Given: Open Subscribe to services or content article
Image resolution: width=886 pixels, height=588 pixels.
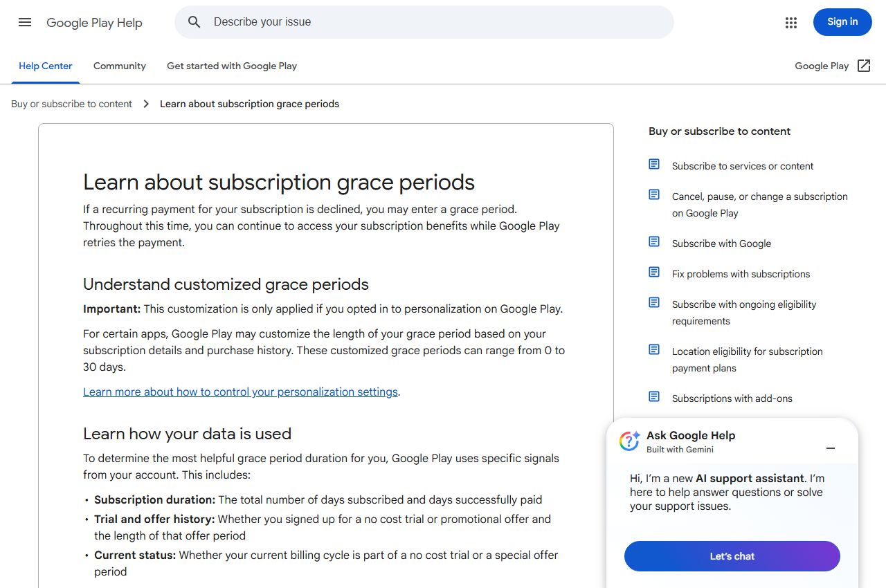Looking at the screenshot, I should point(743,166).
